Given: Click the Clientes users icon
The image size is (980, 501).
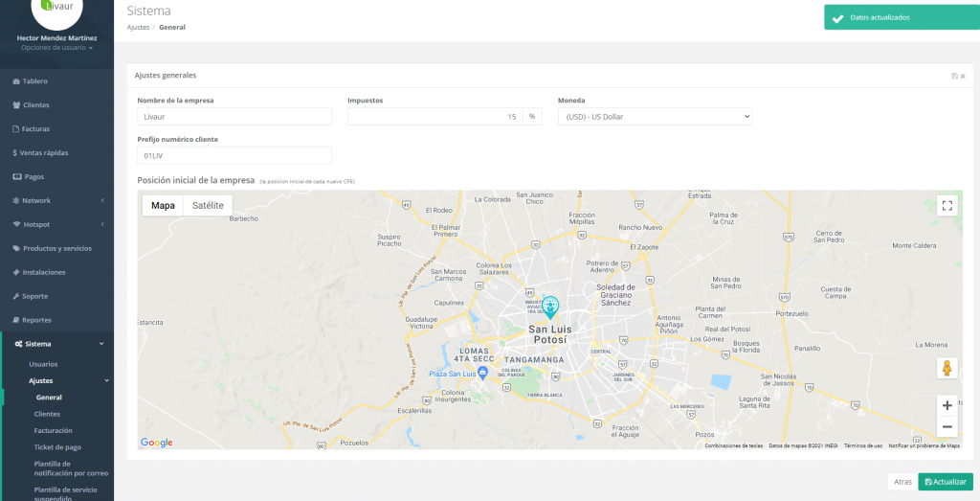Looking at the screenshot, I should [16, 105].
